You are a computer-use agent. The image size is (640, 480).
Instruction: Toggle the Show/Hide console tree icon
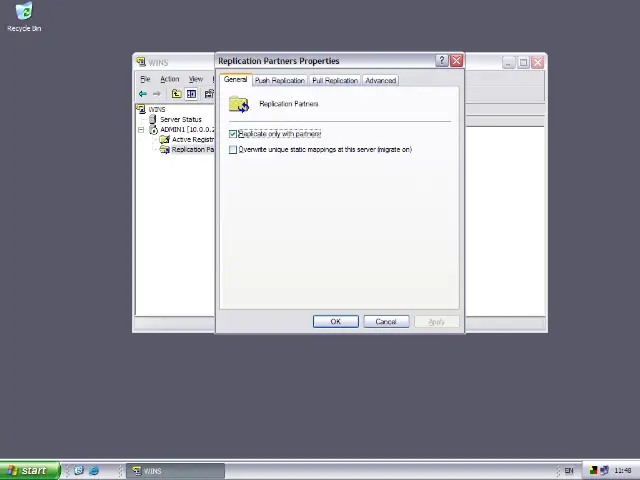click(x=191, y=94)
